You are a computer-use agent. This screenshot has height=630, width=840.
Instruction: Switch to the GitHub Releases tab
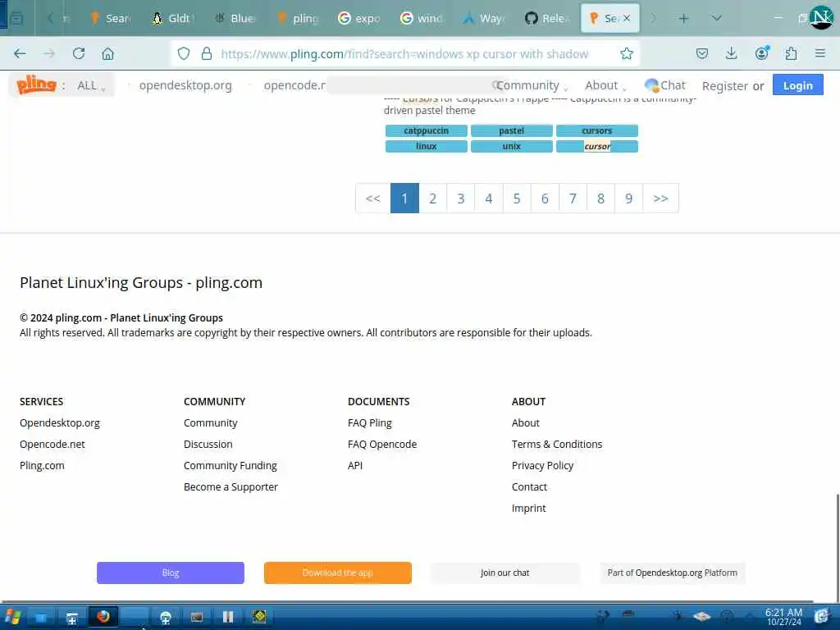(546, 18)
